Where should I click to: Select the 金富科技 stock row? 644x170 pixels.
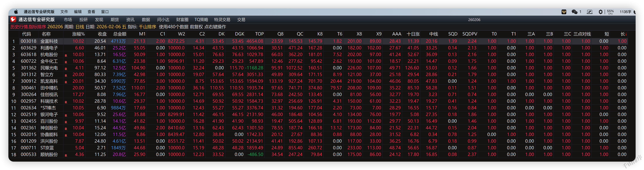point(49,41)
